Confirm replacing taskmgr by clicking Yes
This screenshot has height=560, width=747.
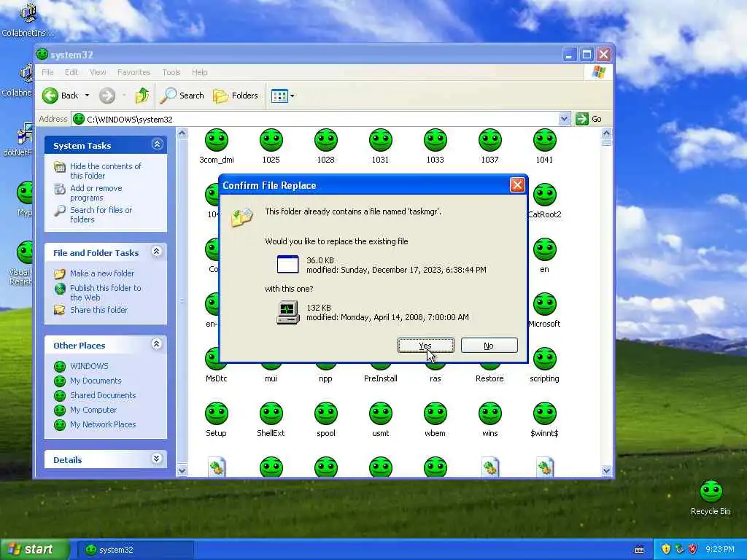[426, 346]
